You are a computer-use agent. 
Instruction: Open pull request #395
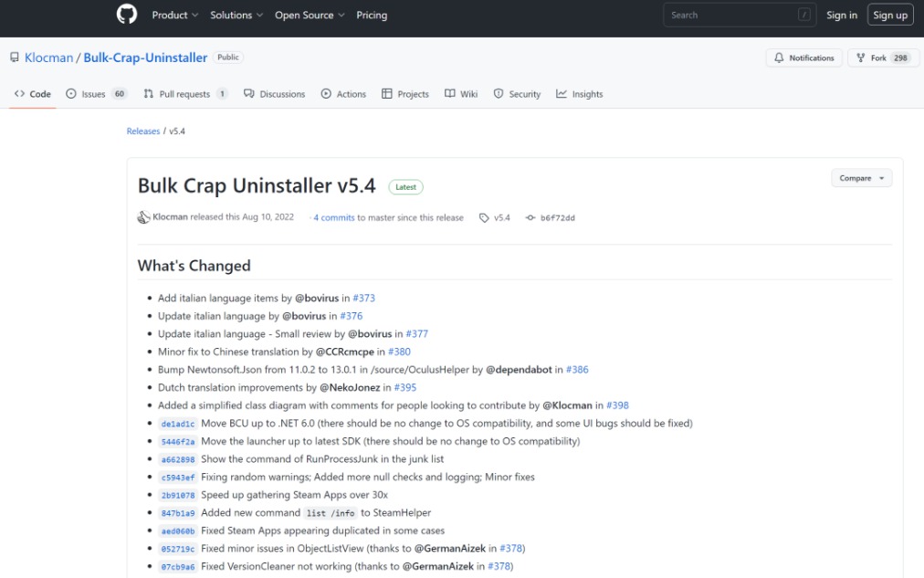(x=404, y=387)
